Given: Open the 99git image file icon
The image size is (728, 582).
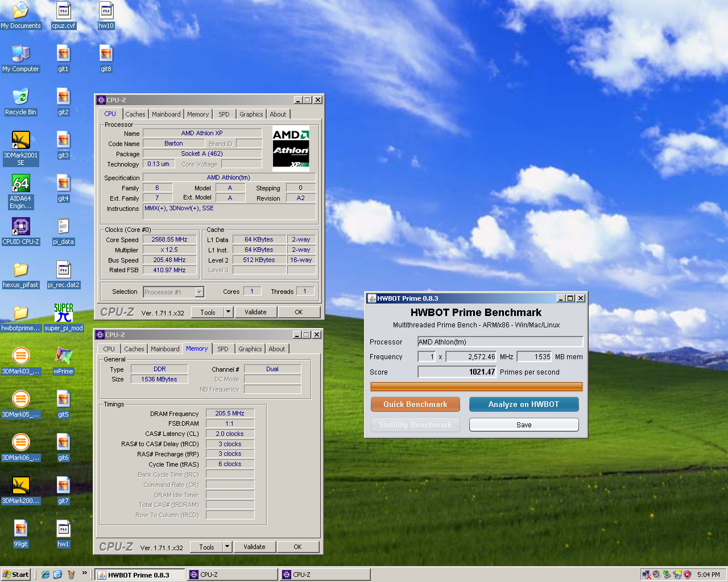Looking at the screenshot, I should coord(20,534).
